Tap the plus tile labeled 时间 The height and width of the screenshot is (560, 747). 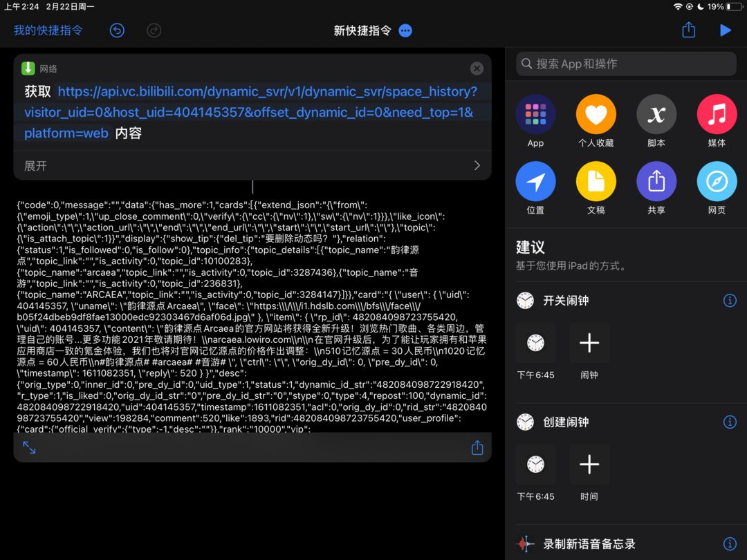tap(589, 465)
